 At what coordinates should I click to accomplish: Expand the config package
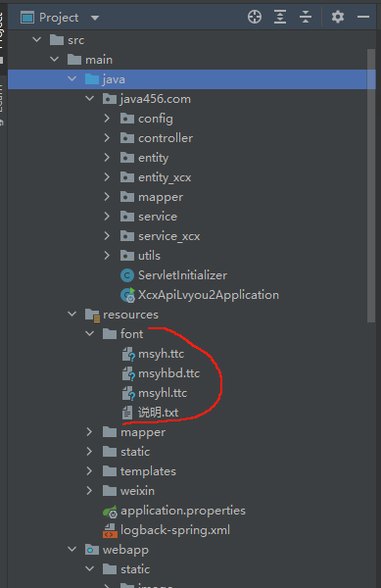pyautogui.click(x=107, y=119)
